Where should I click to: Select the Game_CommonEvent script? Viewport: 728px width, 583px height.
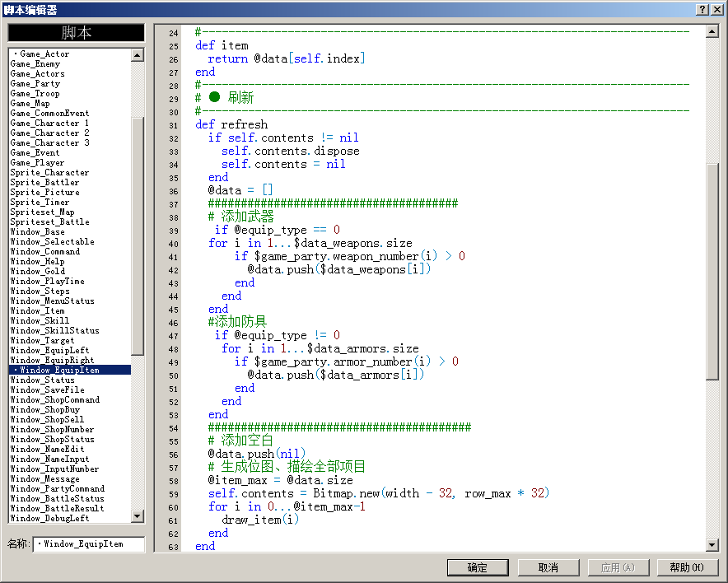[x=70, y=114]
